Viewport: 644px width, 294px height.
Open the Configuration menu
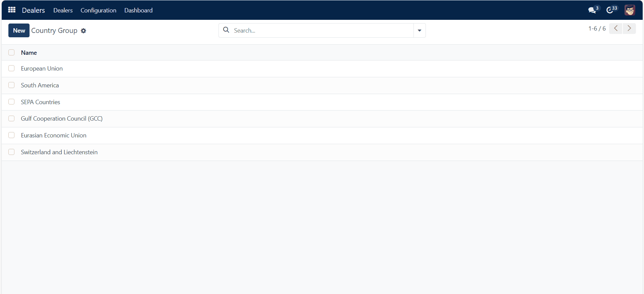click(98, 10)
